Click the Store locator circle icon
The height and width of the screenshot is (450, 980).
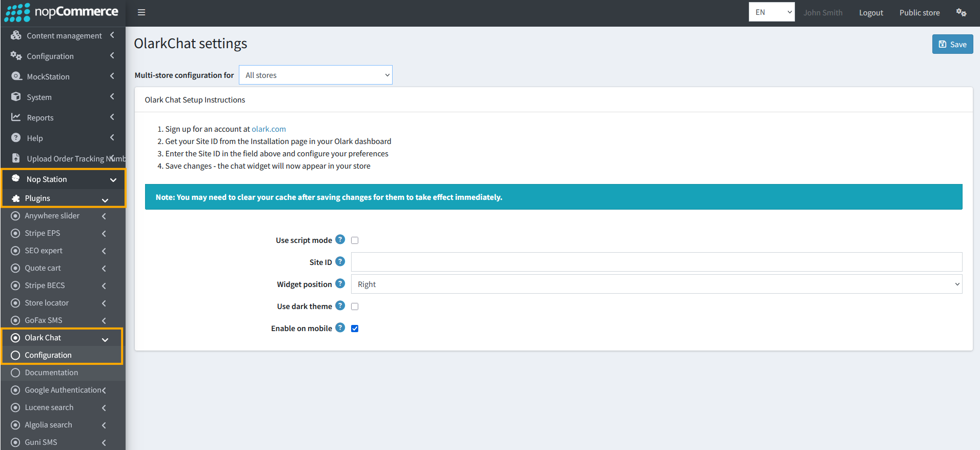15,303
